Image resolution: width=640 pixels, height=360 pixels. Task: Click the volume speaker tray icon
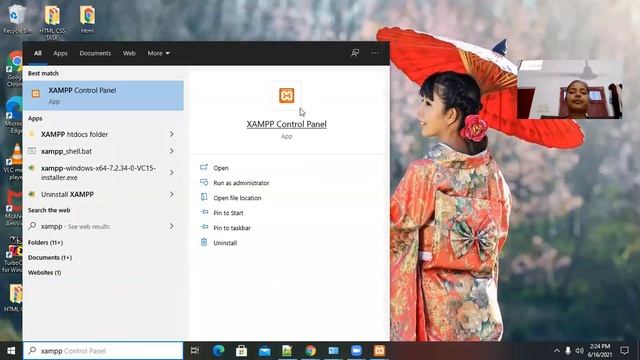point(580,351)
